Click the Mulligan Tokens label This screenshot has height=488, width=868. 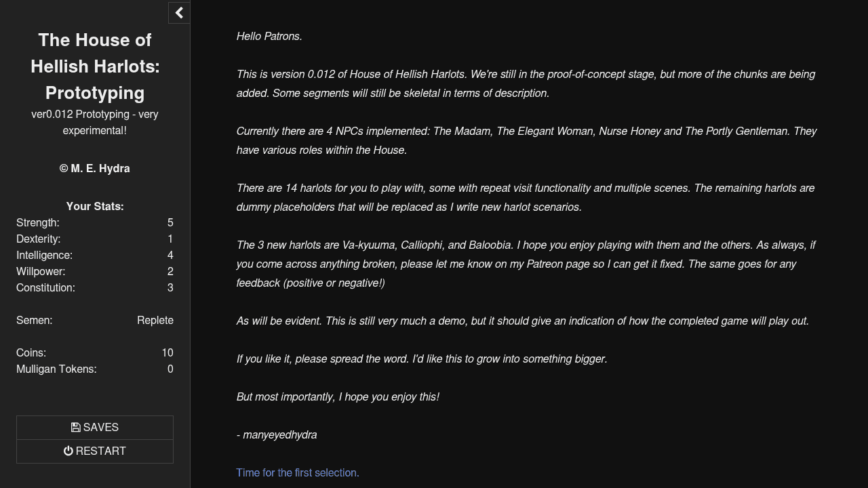click(x=56, y=369)
